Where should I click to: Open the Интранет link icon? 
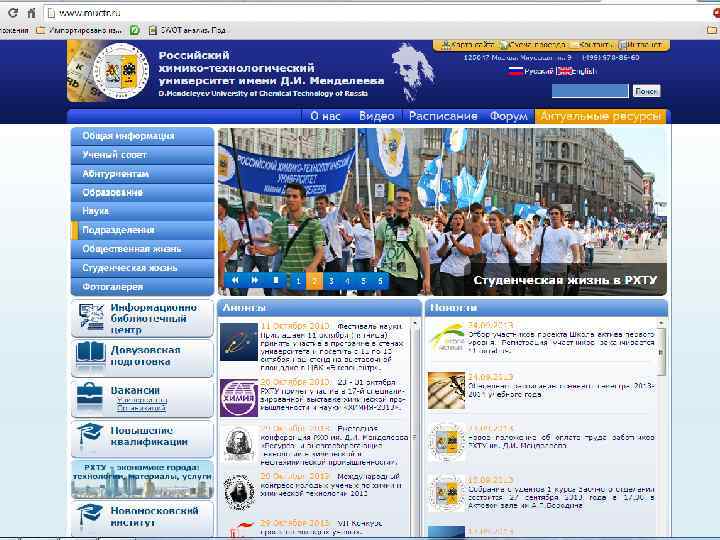[641, 45]
